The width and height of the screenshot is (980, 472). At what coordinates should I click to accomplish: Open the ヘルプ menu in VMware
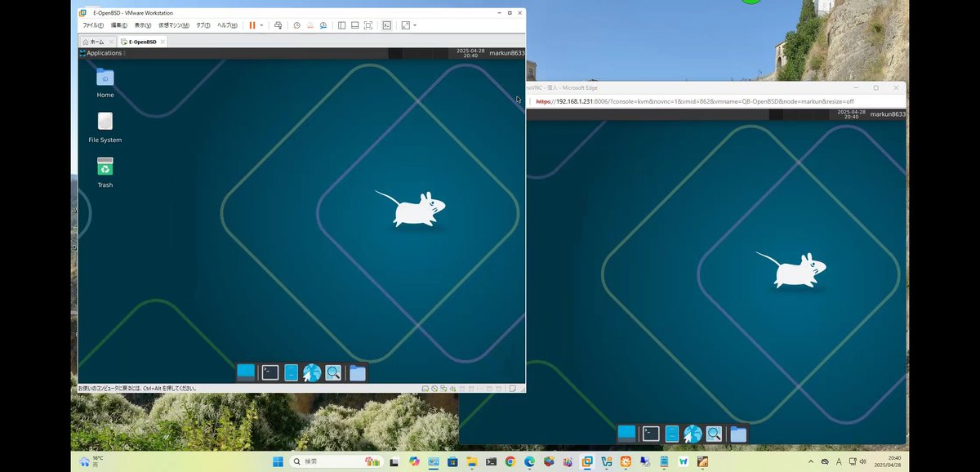point(227,25)
